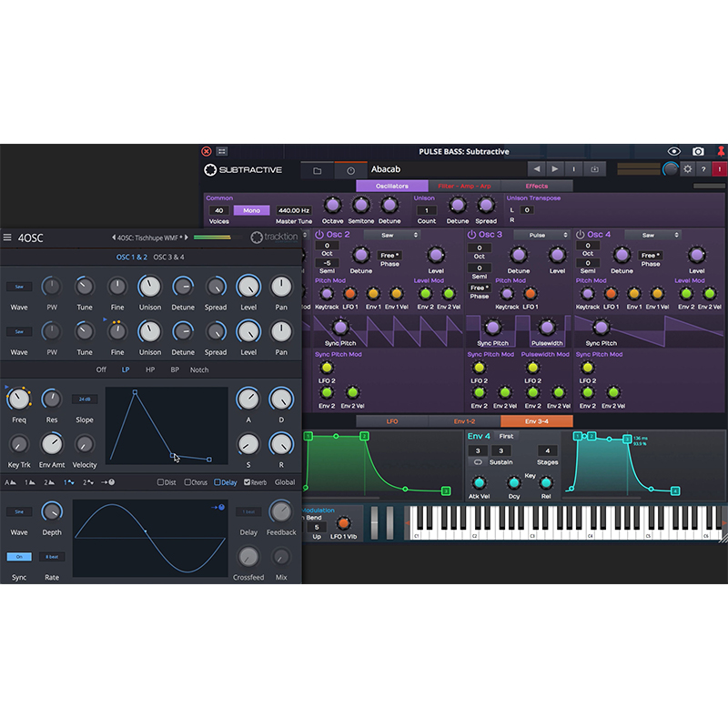
Task: Select LFO 1 modulation icon
Action: [x=69, y=482]
